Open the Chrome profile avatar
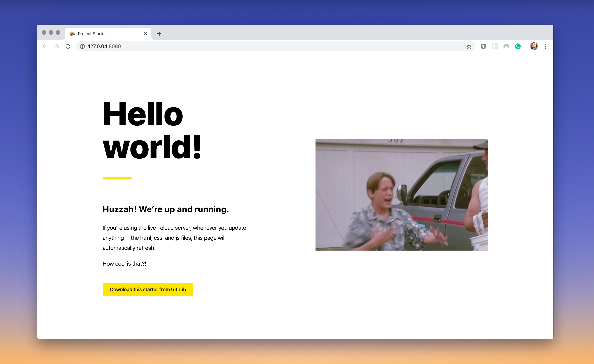594x364 pixels. [x=534, y=46]
